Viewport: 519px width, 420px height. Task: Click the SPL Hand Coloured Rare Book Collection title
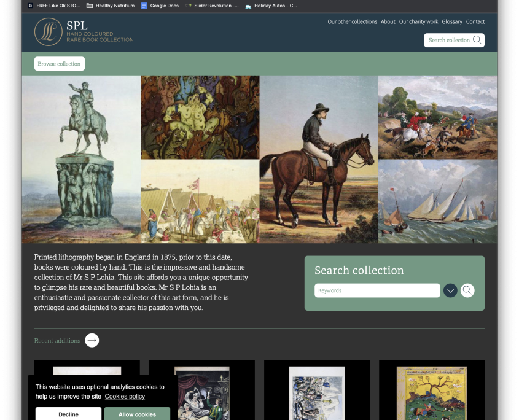click(x=100, y=32)
